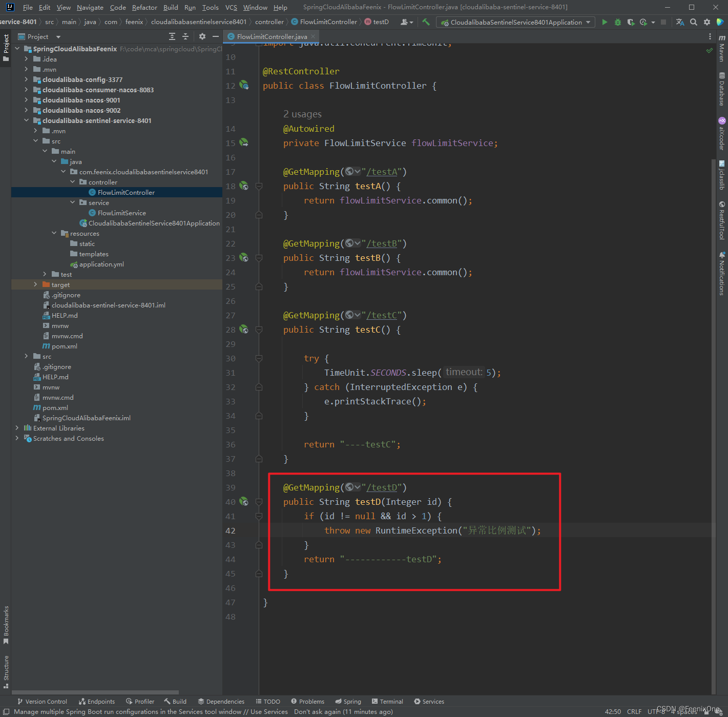Open the IDE settings gear in the toolbar
This screenshot has width=728, height=717.
pyautogui.click(x=707, y=22)
